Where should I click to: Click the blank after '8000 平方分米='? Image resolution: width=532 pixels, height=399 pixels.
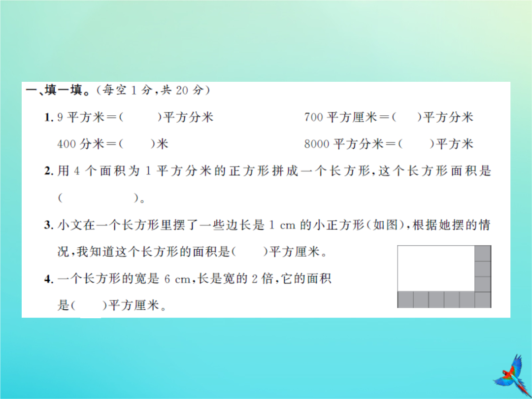click(416, 144)
